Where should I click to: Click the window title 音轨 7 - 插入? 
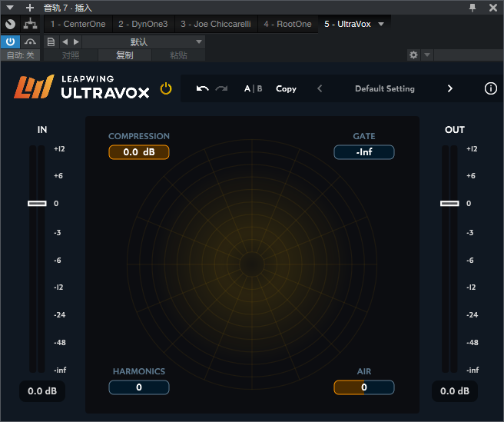pyautogui.click(x=68, y=8)
